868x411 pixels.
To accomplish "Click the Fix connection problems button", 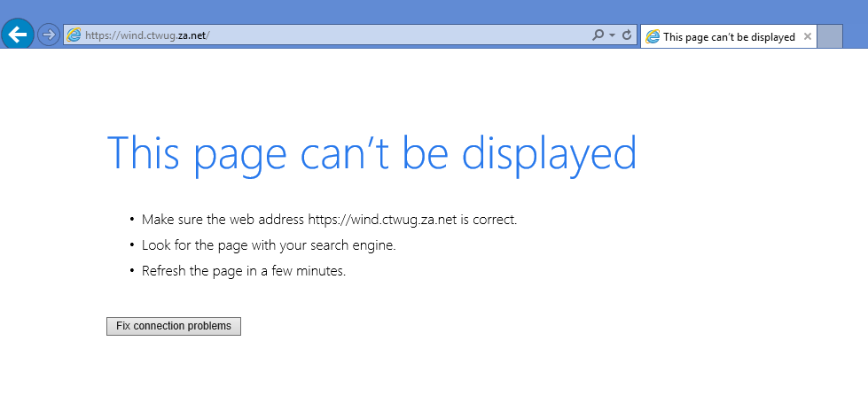I will point(174,326).
